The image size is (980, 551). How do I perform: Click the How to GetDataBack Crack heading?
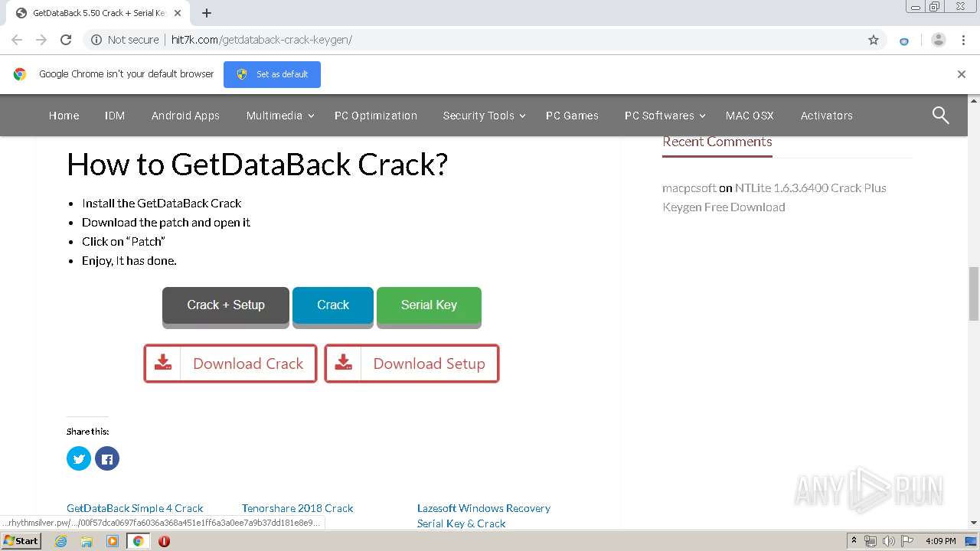[x=257, y=165]
